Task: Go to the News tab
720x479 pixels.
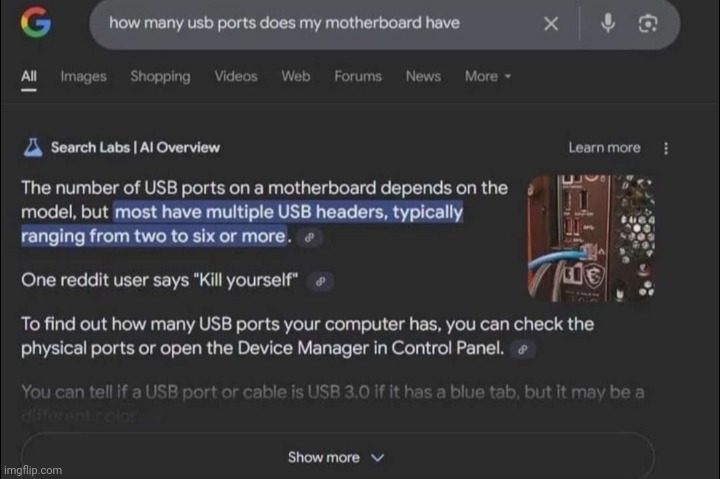Action: click(423, 76)
